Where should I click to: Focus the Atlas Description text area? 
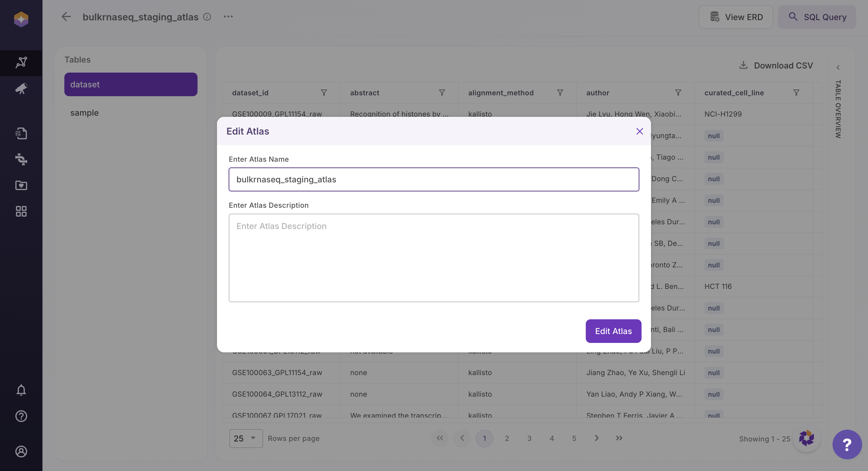click(434, 258)
